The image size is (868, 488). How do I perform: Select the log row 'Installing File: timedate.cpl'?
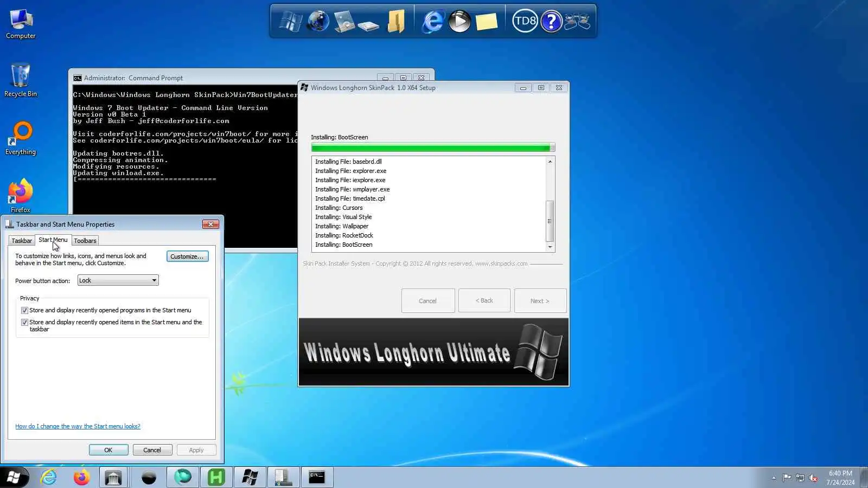[x=350, y=198]
